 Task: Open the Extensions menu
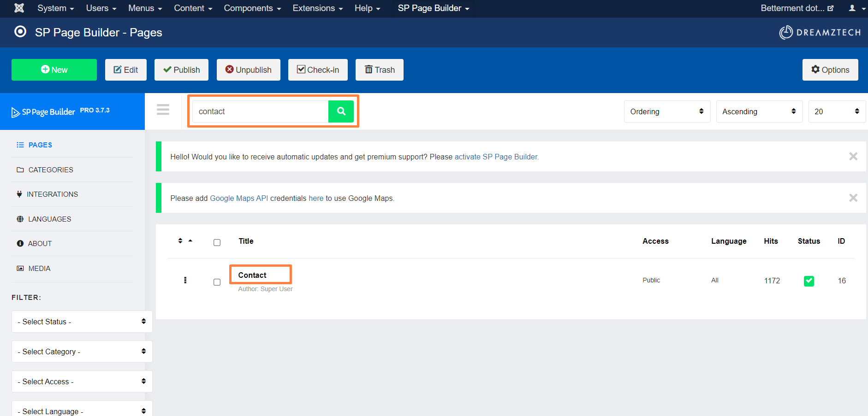click(317, 8)
